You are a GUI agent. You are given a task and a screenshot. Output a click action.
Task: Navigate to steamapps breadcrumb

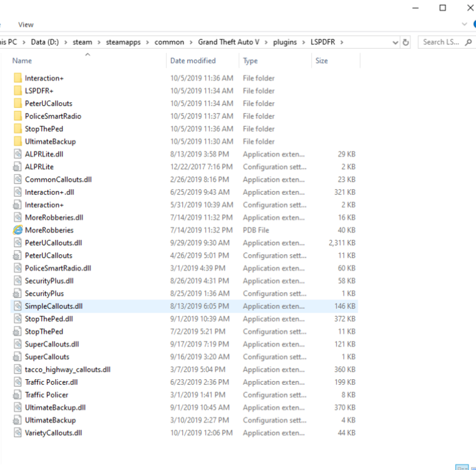(x=123, y=42)
